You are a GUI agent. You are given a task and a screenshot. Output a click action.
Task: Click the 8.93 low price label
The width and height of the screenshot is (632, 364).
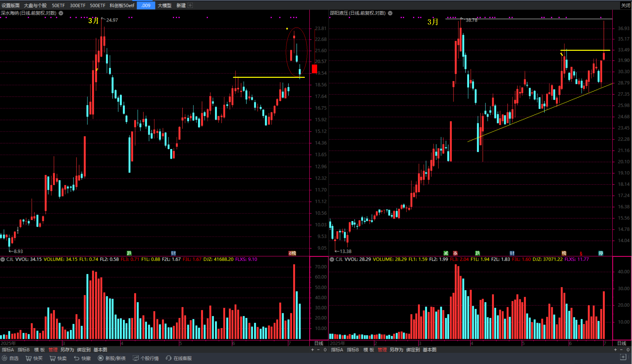click(18, 251)
